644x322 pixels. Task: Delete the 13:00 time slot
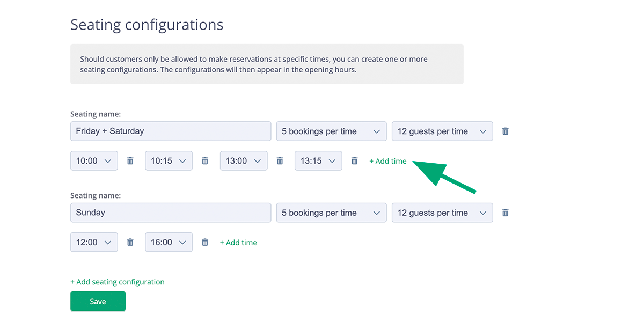point(280,160)
